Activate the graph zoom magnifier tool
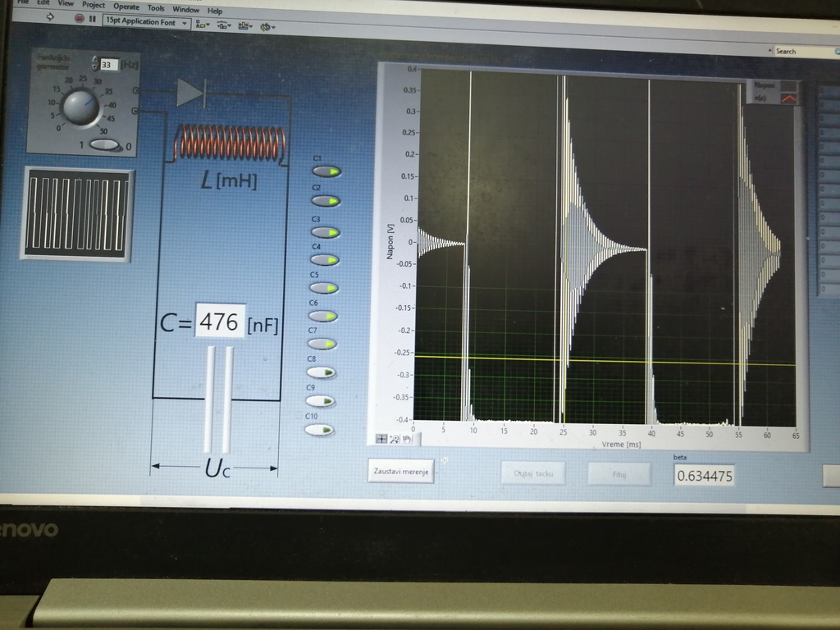This screenshot has width=840, height=630. click(x=394, y=439)
